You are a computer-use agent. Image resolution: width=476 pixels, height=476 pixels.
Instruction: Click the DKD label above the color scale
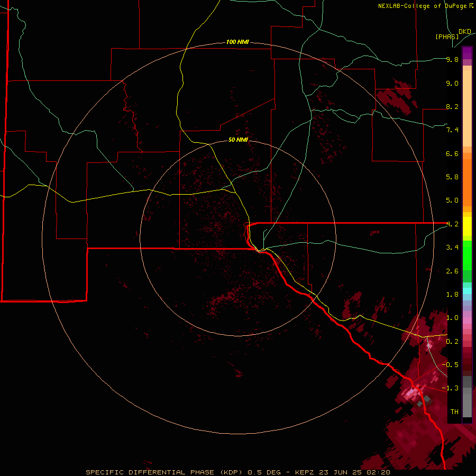coord(465,32)
